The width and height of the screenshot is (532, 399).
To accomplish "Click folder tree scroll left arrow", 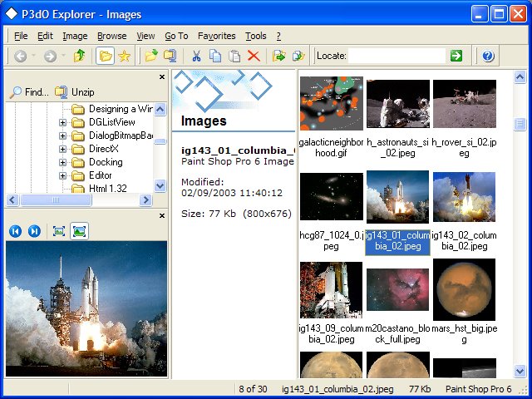I will click(12, 199).
